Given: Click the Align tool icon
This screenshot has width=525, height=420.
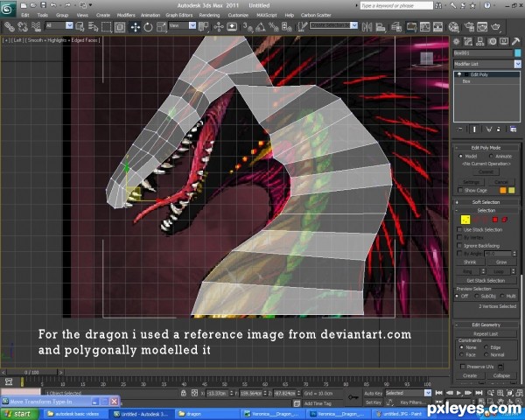Looking at the screenshot, I should coord(381,27).
